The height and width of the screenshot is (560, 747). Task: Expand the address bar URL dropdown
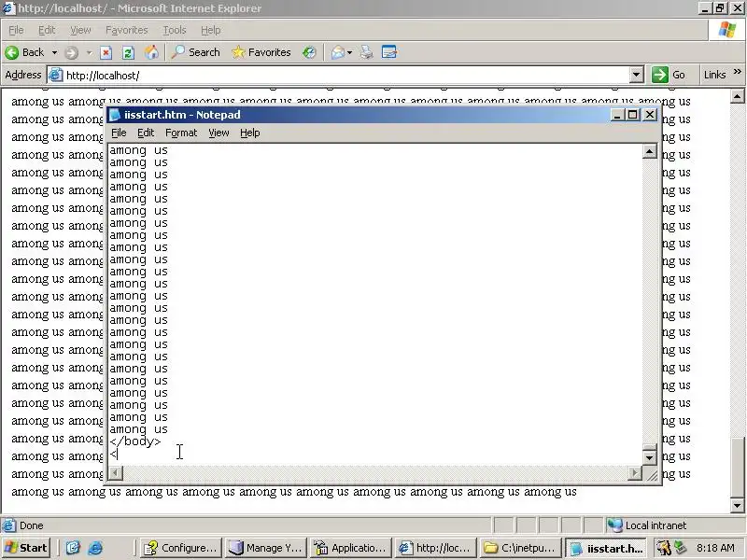tap(636, 75)
